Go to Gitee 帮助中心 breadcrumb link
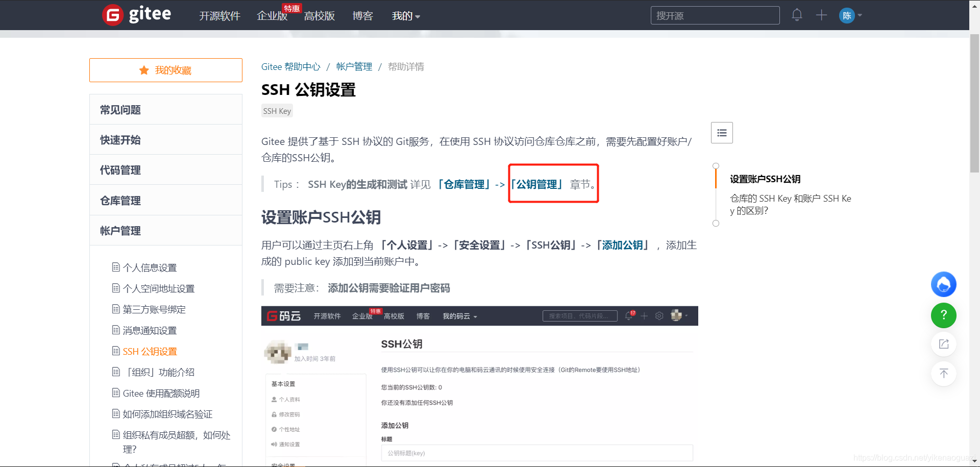The height and width of the screenshot is (467, 980). pos(291,67)
